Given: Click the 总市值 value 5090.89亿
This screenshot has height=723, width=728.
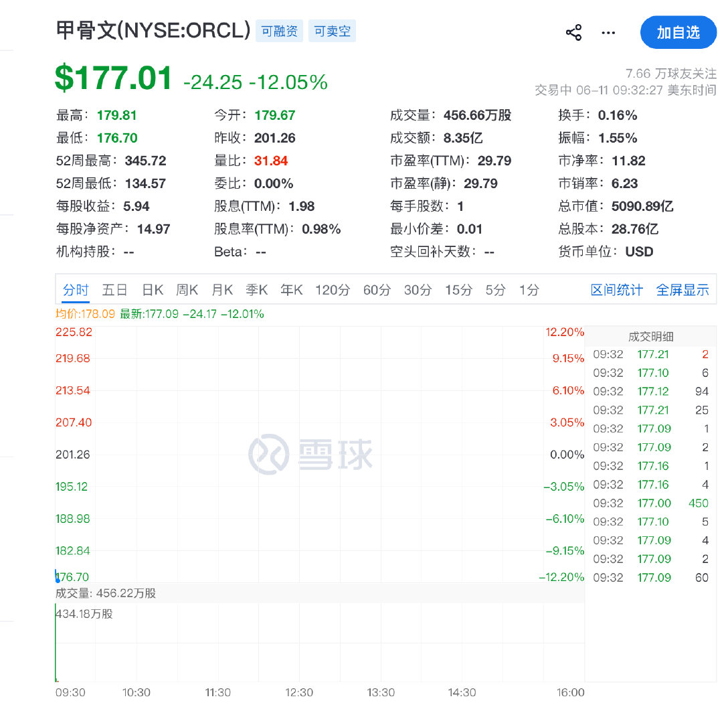Looking at the screenshot, I should click(x=642, y=206).
